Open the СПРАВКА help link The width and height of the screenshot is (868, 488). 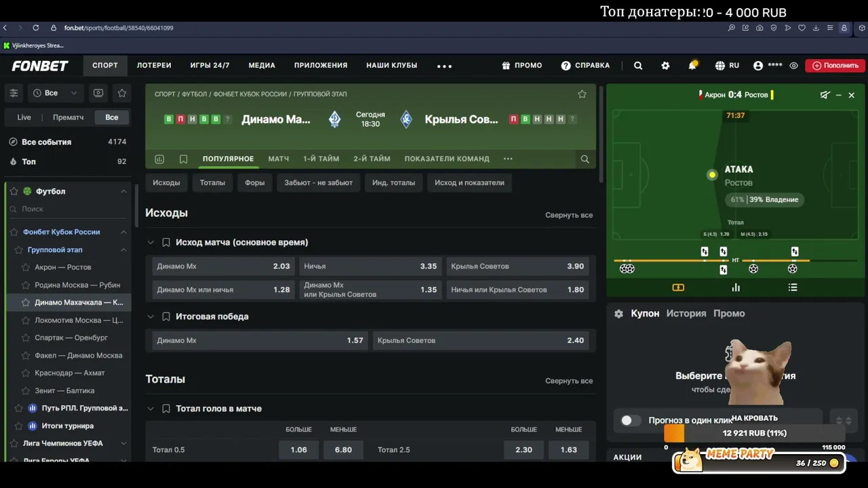click(x=585, y=66)
